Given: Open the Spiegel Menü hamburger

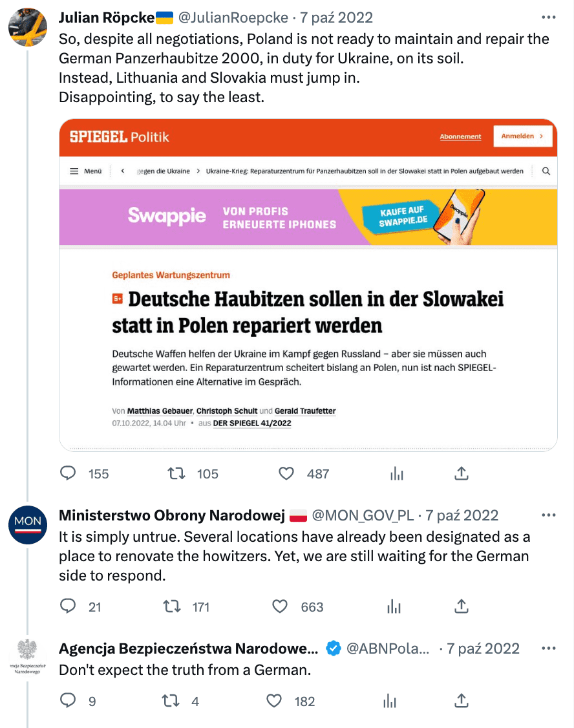Looking at the screenshot, I should tap(74, 171).
